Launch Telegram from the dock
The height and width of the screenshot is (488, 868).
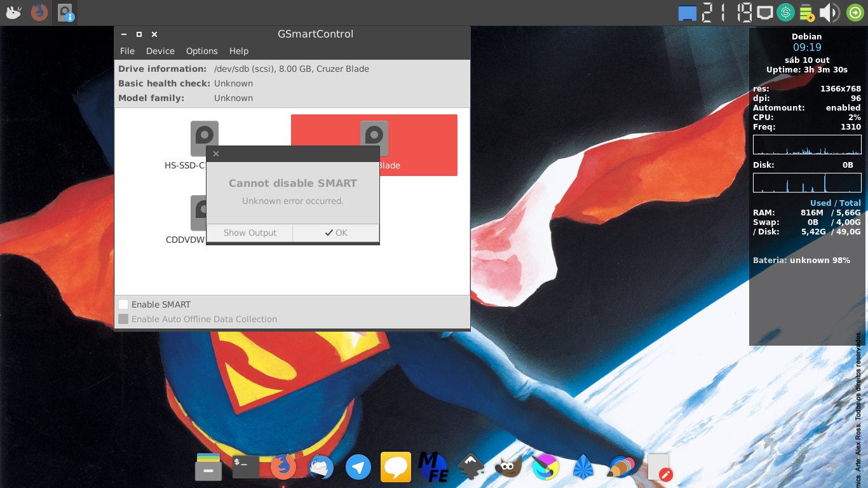click(358, 467)
